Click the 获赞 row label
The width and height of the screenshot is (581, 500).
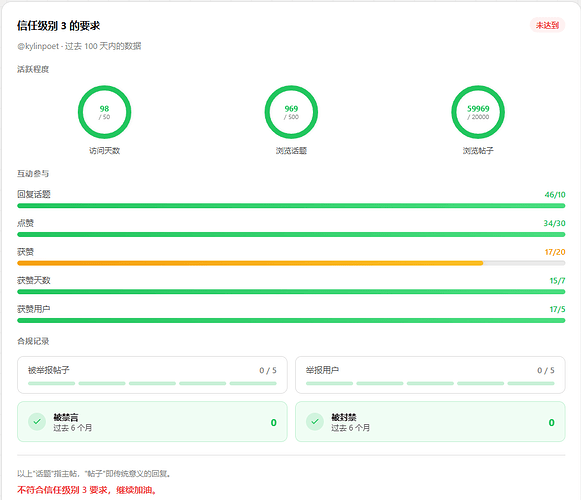point(26,252)
